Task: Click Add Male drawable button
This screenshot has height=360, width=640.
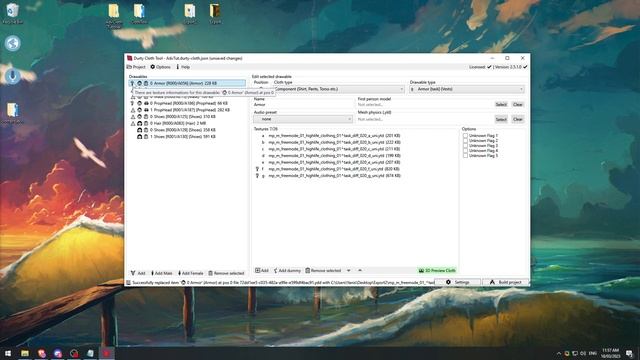Action: 162,273
